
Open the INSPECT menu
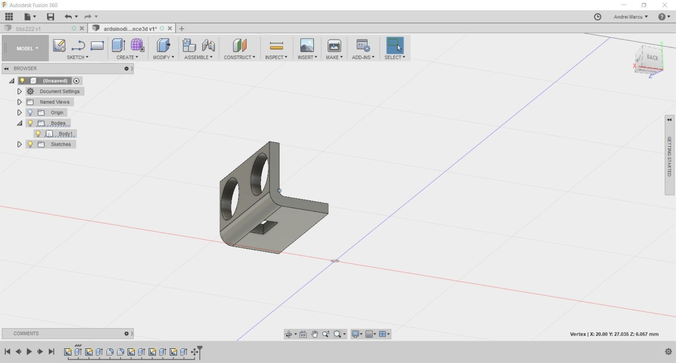276,57
